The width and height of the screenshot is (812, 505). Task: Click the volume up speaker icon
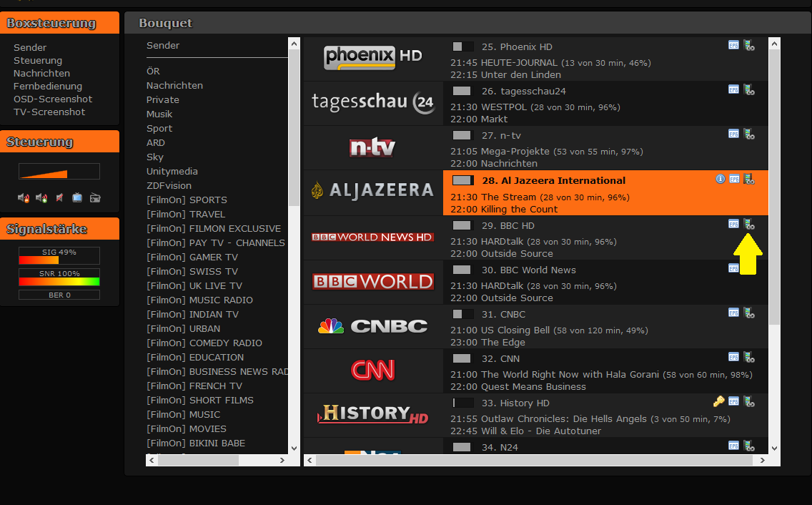tap(41, 198)
